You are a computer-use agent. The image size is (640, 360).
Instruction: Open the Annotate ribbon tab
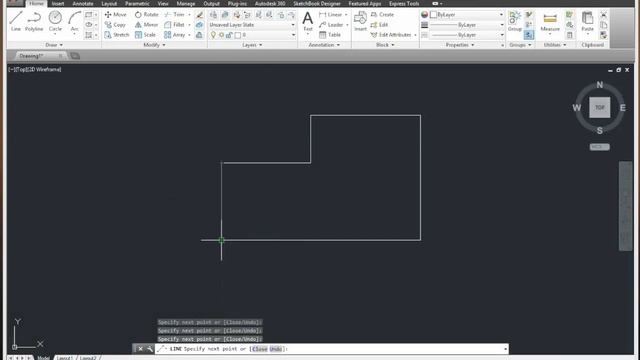[83, 4]
